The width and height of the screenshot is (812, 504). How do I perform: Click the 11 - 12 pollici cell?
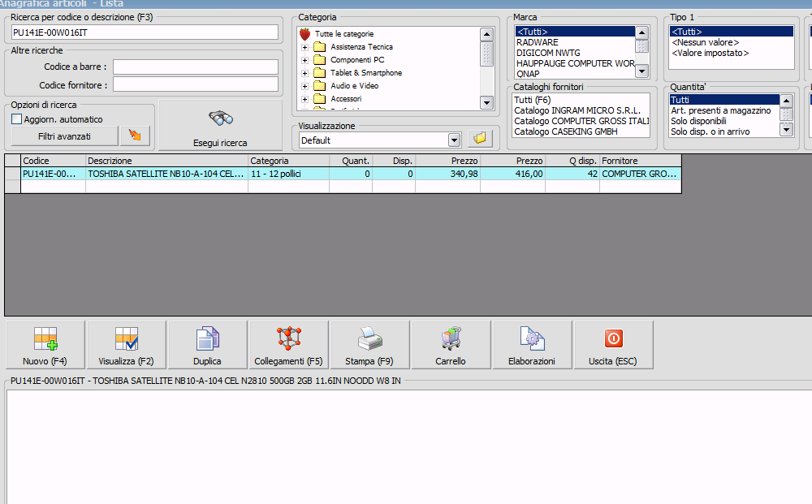288,174
